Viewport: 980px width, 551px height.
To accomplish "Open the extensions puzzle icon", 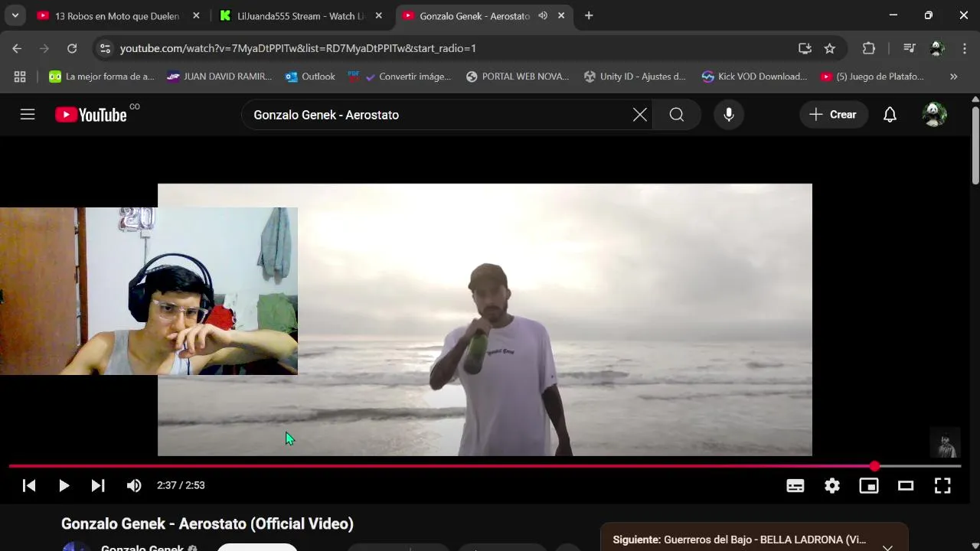I will coord(869,48).
